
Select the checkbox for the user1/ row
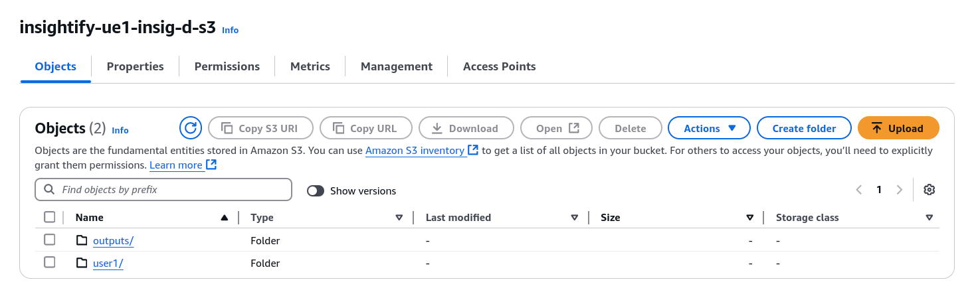click(x=49, y=262)
